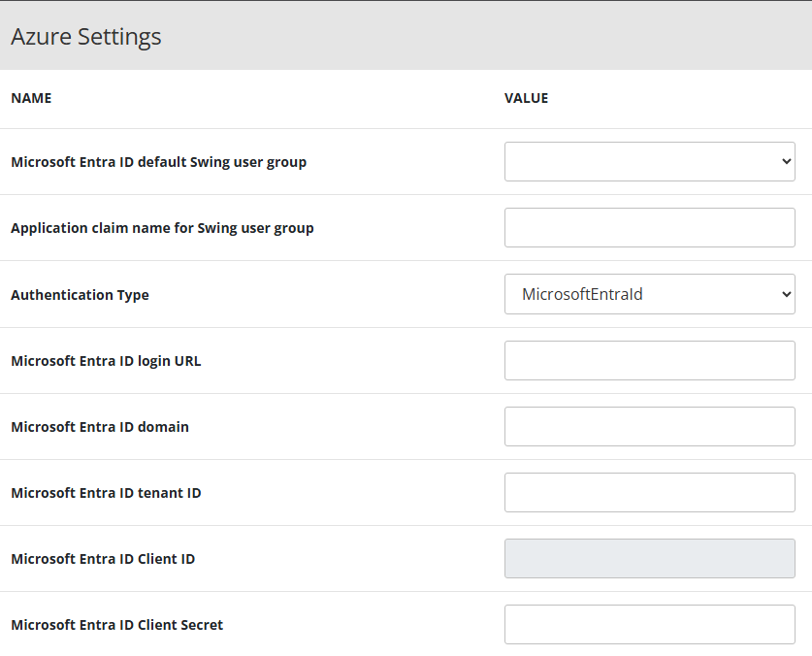Viewport: 812px width, 656px height.
Task: Click the Entra ID tenant ID input box
Action: tap(649, 492)
